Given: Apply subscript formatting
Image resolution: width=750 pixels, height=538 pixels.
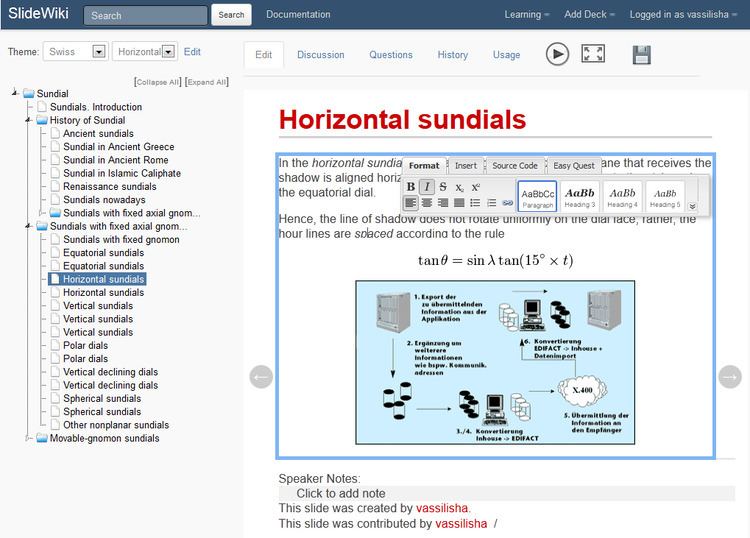Looking at the screenshot, I should (459, 187).
